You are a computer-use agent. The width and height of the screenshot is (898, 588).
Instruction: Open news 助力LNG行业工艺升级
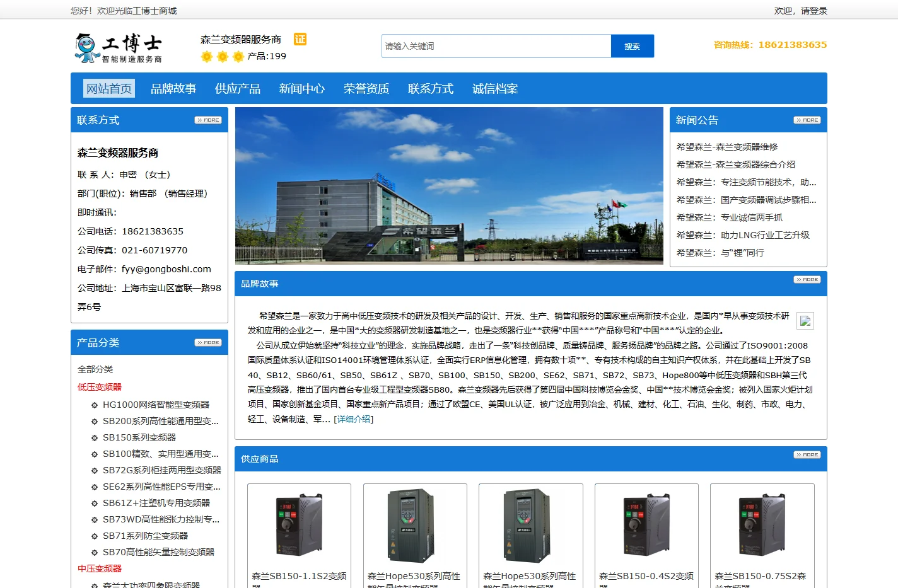(743, 235)
